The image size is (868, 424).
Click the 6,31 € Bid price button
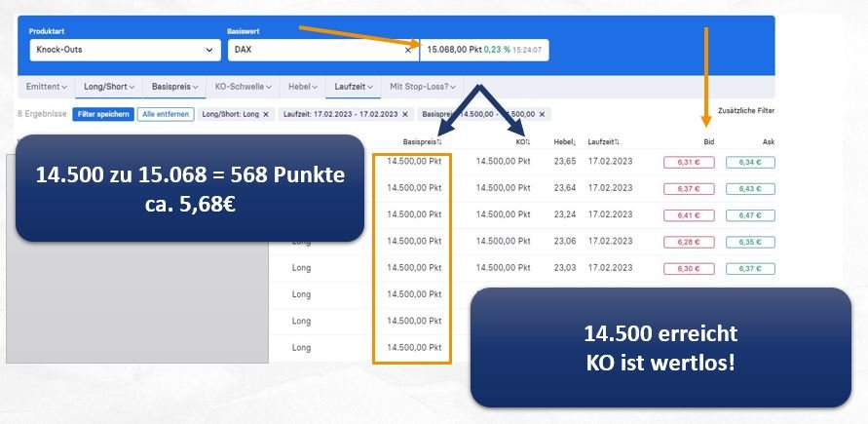(689, 162)
